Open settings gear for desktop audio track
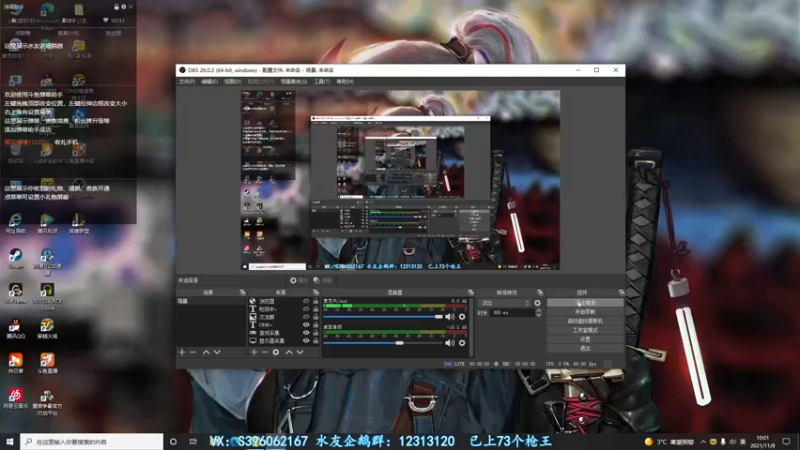The width and height of the screenshot is (800, 450). pos(462,343)
